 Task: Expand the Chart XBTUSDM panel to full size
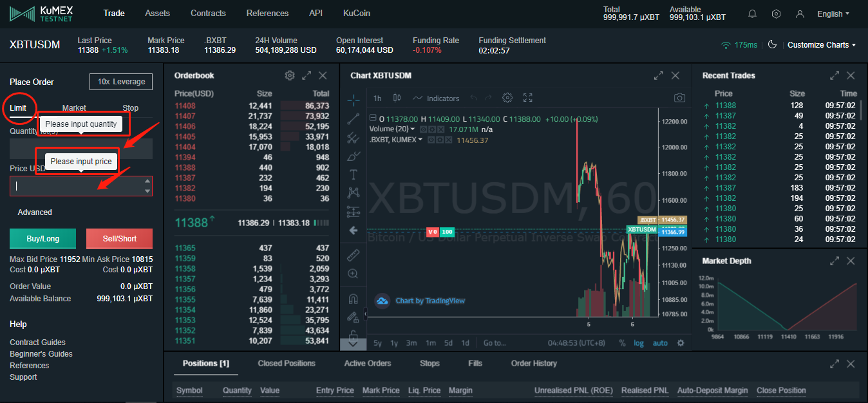coord(658,75)
